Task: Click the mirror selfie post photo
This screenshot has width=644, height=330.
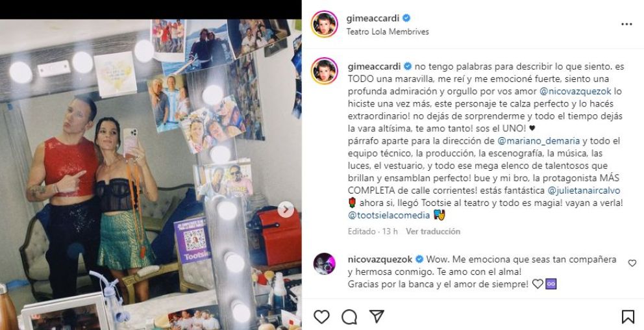Action: coord(151,175)
